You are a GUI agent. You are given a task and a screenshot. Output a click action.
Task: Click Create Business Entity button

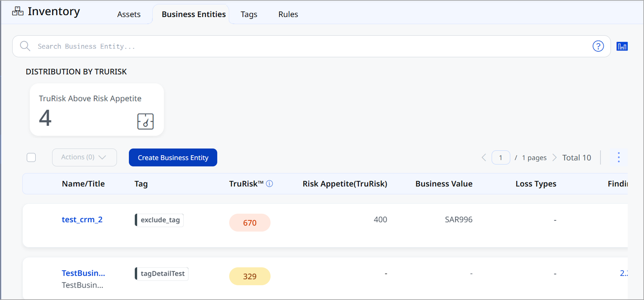pos(173,157)
